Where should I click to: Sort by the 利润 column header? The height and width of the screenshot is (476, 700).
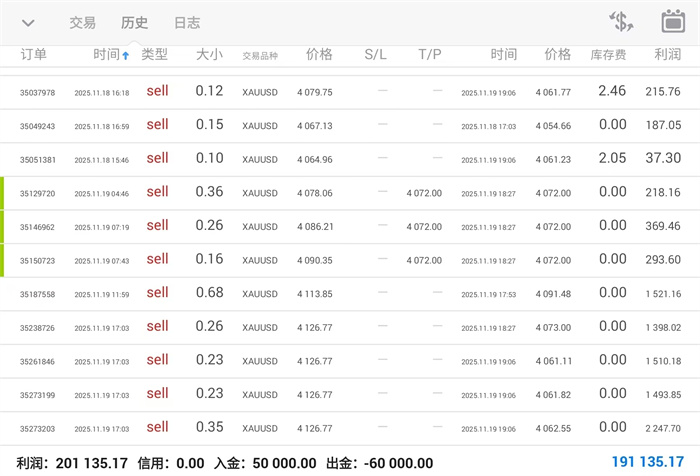(667, 55)
